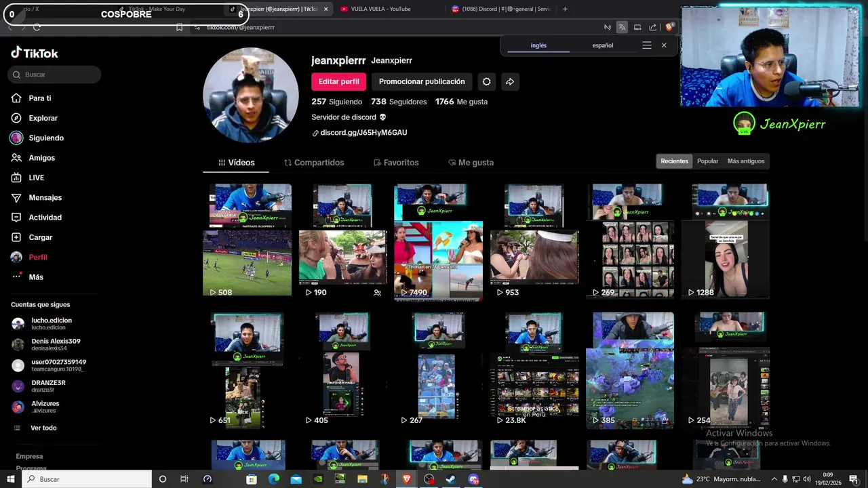Sort videos by Más antiguos
This screenshot has width=868, height=488.
(746, 161)
